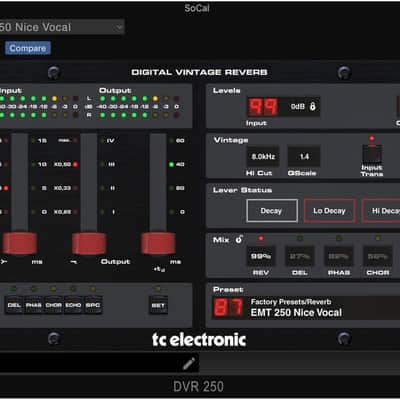This screenshot has width=400, height=400.
Task: Click the Compare button
Action: 28,48
